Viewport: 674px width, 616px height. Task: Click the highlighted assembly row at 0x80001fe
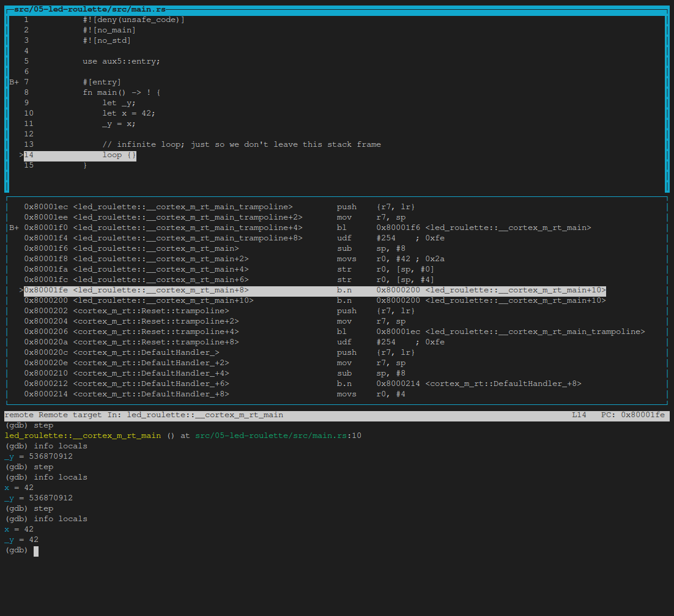click(314, 291)
